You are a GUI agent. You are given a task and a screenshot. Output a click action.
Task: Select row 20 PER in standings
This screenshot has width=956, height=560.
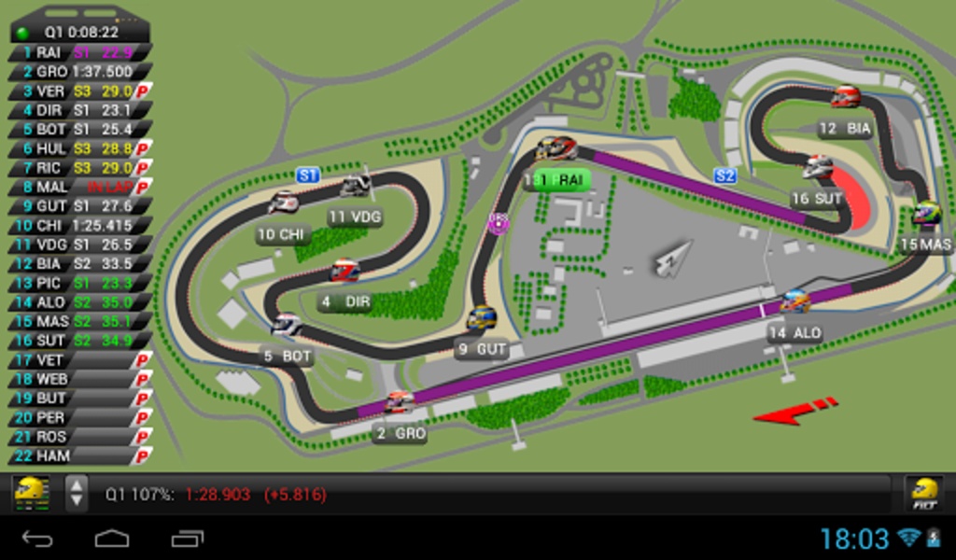pos(80,417)
